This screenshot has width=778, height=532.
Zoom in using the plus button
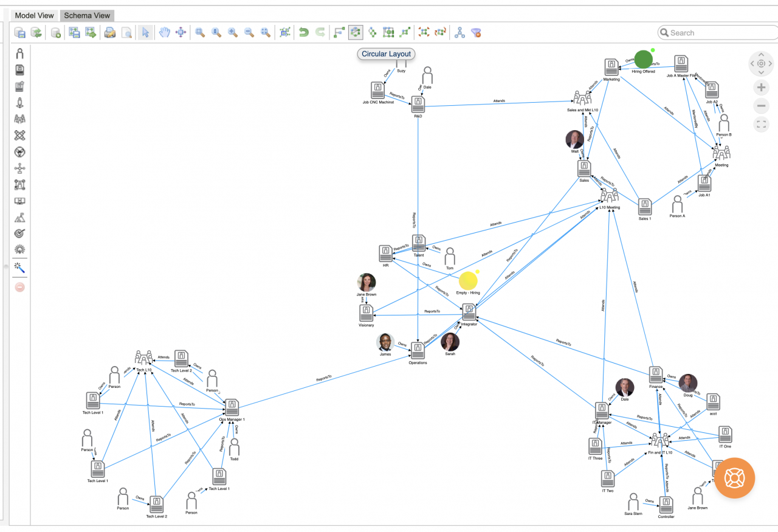(x=761, y=88)
